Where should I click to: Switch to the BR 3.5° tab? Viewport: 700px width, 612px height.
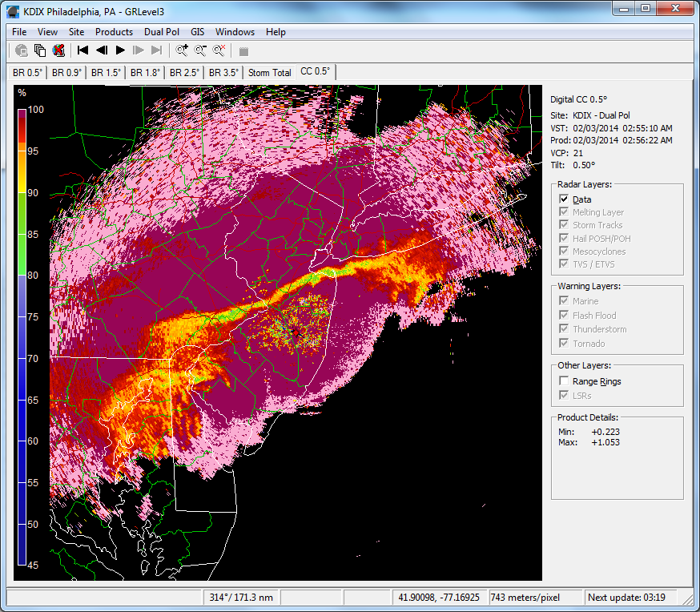pyautogui.click(x=224, y=73)
